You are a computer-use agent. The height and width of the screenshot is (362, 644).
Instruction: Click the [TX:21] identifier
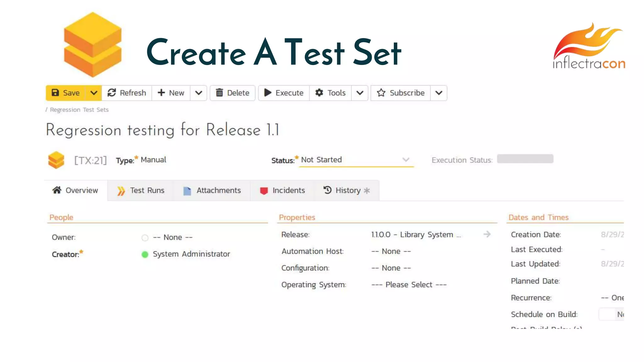point(91,161)
